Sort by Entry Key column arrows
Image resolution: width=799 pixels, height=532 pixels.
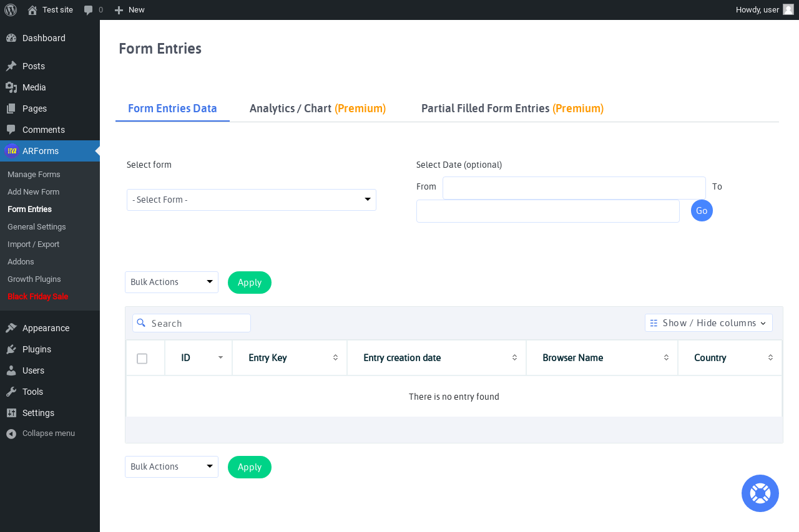(335, 357)
